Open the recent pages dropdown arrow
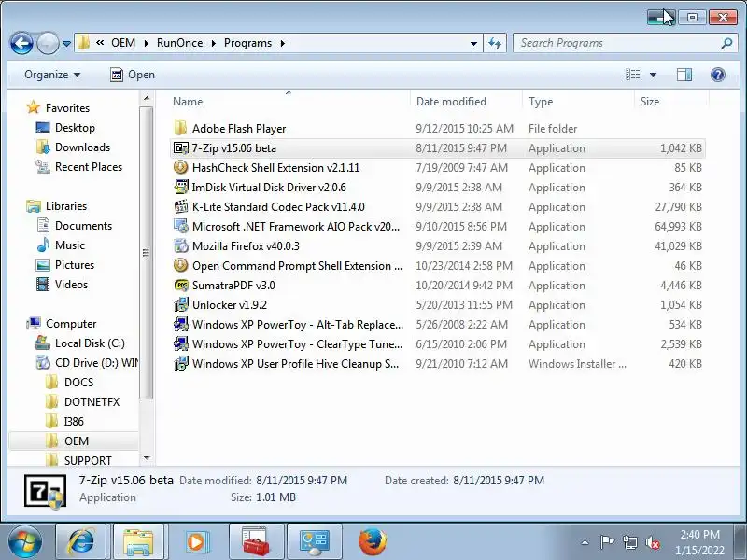Screen dimensions: 747x560 [x=66, y=44]
